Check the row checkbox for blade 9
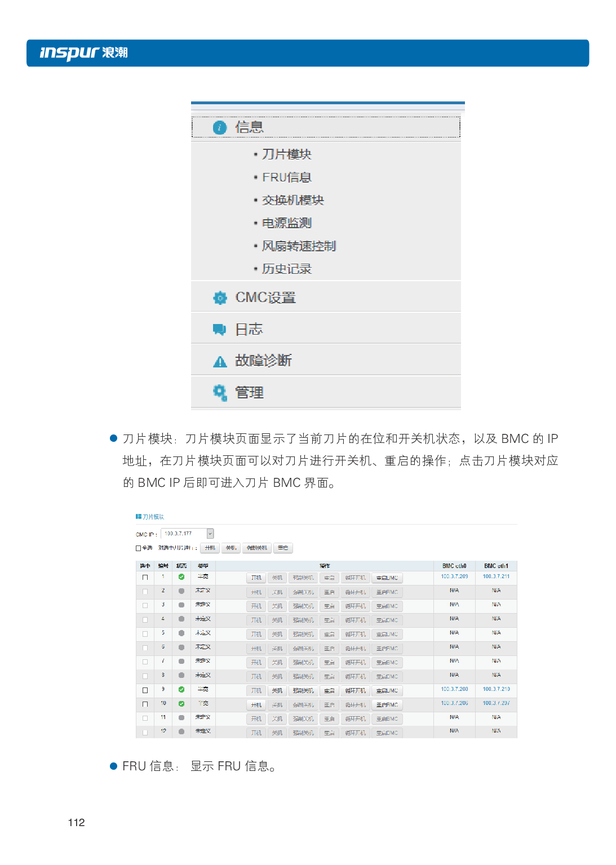This screenshot has width=616, height=865. [x=144, y=690]
